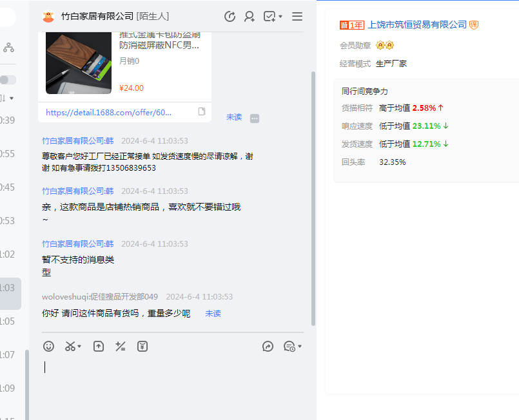Open the hamburger menu in chat header
This screenshot has width=519, height=420.
pos(297,16)
